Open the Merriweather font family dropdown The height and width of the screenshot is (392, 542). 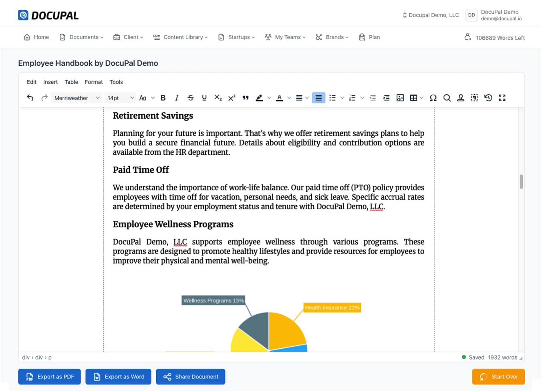[x=77, y=98]
